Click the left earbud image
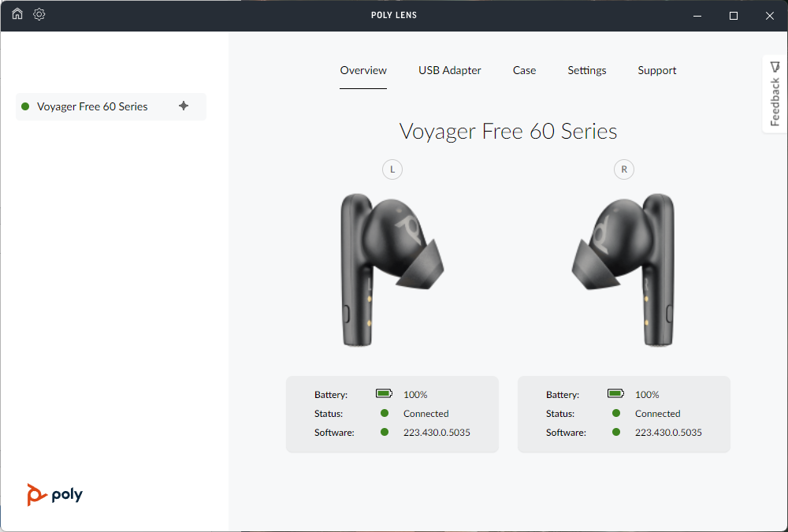The width and height of the screenshot is (788, 532). (392, 270)
